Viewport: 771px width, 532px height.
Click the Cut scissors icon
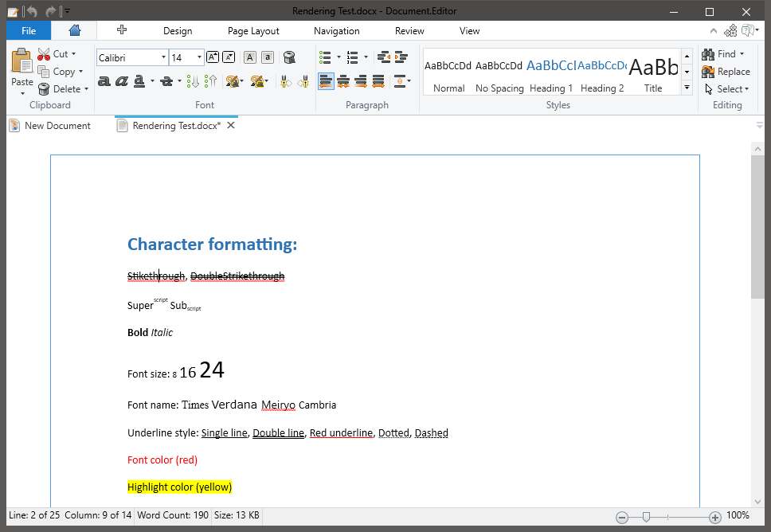coord(44,53)
